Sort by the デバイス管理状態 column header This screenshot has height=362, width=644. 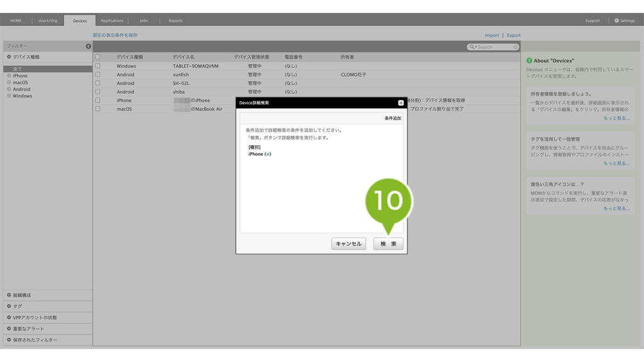point(252,57)
